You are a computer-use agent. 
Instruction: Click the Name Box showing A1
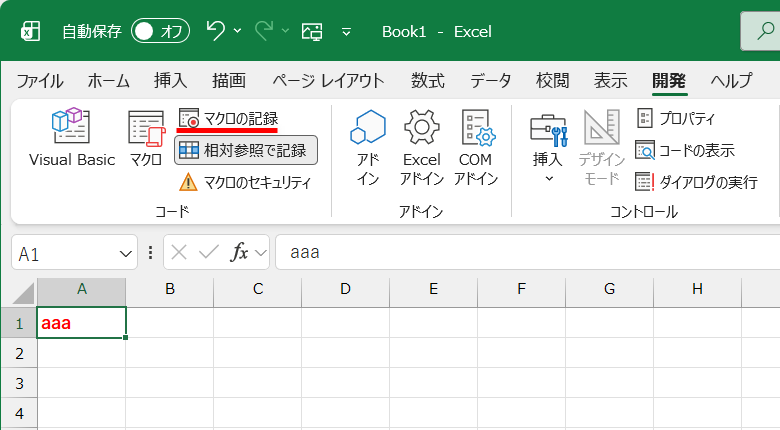coord(65,254)
